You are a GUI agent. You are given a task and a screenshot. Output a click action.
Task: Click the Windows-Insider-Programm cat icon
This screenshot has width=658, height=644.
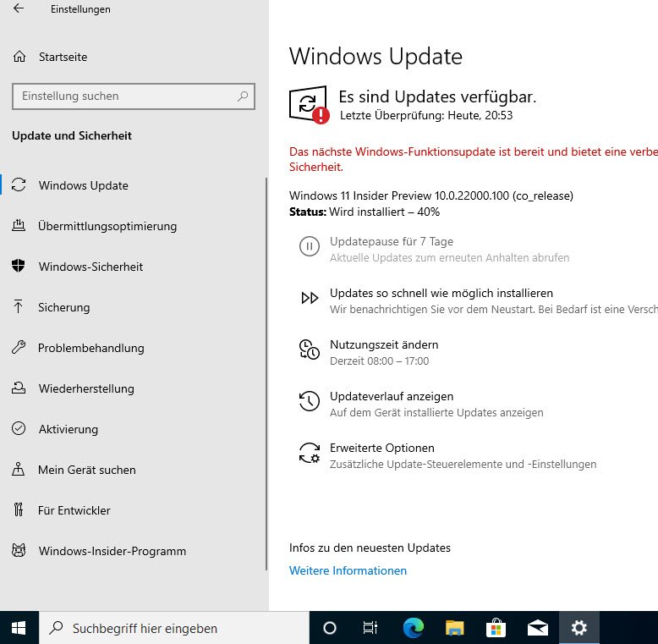click(x=19, y=550)
